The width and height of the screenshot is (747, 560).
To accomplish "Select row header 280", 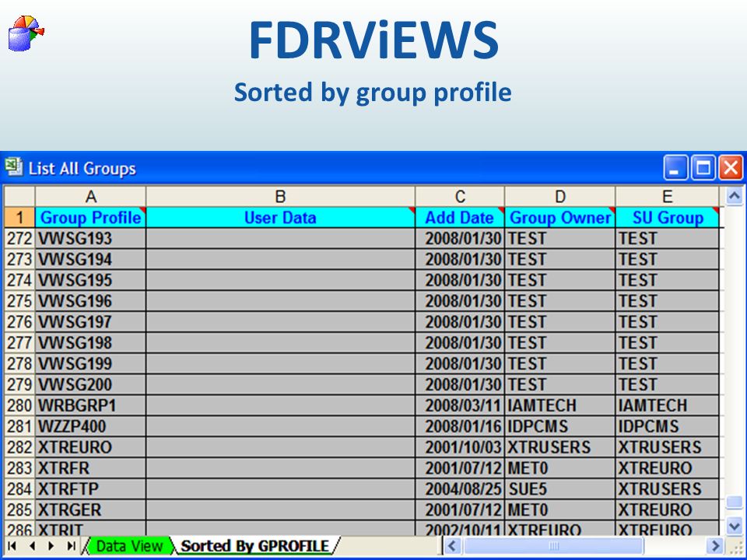I will tap(19, 405).
